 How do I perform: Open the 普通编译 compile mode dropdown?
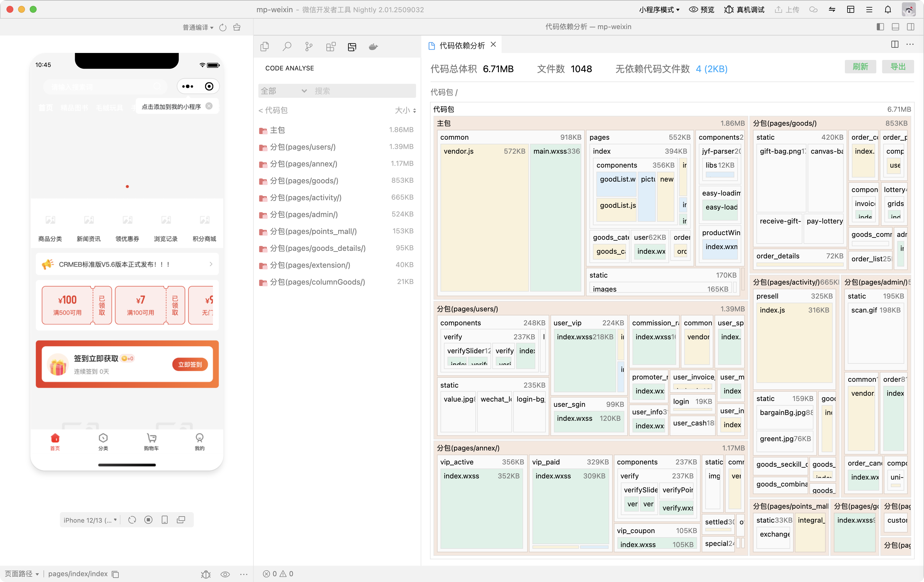point(198,27)
